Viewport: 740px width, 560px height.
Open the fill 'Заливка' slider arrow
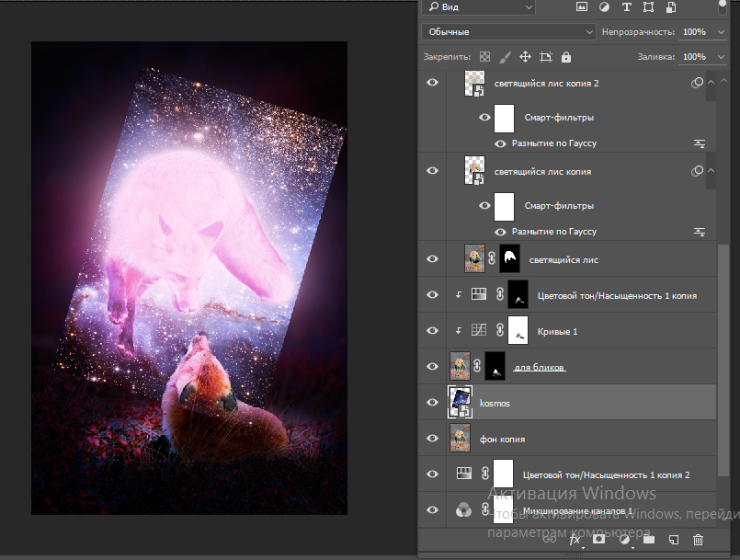pos(721,57)
